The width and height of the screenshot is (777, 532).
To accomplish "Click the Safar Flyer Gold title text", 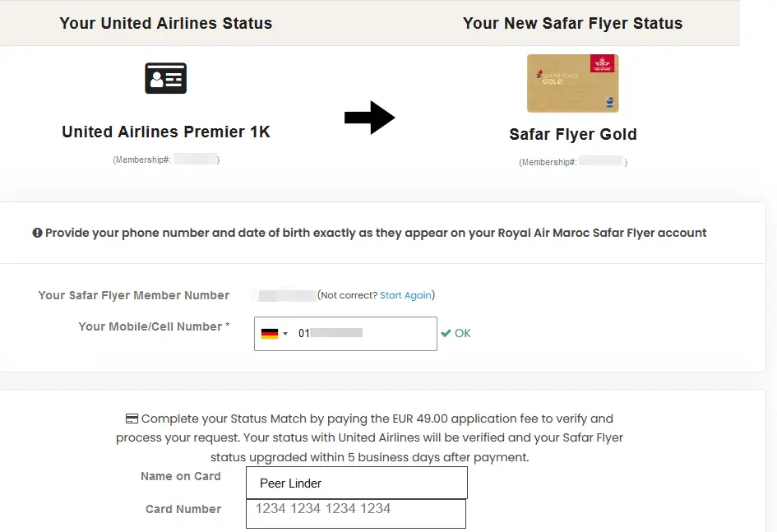I will [573, 134].
